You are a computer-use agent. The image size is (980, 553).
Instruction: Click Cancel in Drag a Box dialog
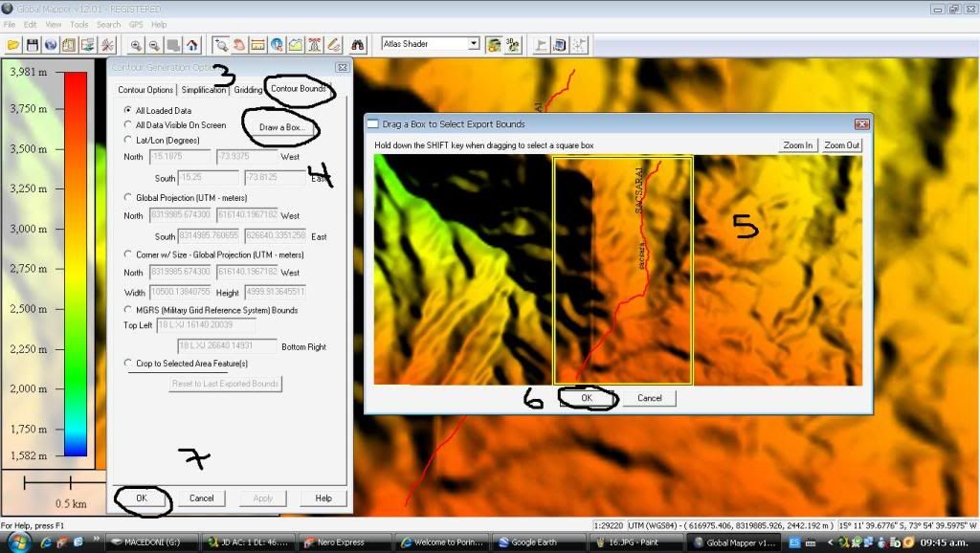650,397
